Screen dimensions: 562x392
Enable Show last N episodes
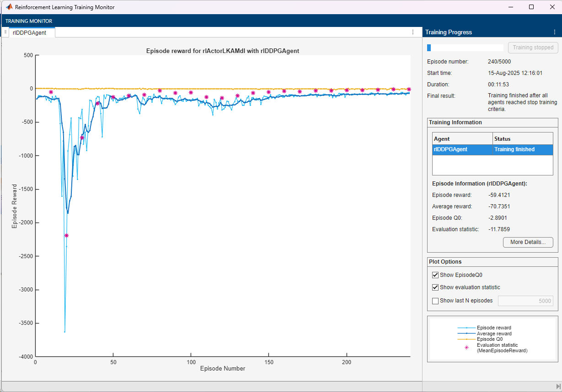435,301
